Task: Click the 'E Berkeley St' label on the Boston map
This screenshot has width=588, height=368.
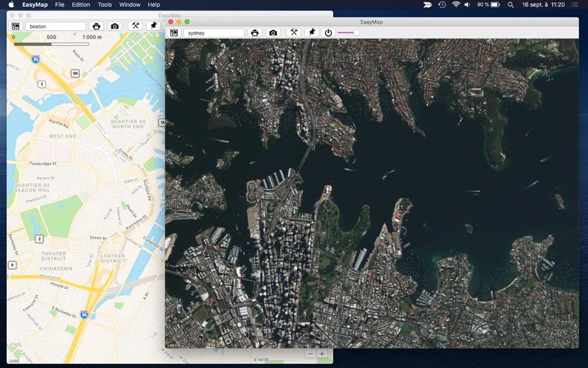Action: (64, 312)
